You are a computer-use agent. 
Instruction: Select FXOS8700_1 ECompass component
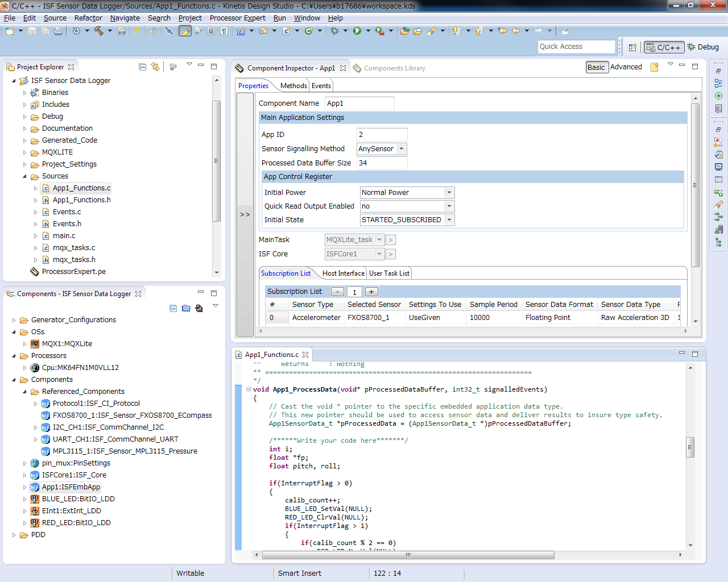pyautogui.click(x=132, y=415)
